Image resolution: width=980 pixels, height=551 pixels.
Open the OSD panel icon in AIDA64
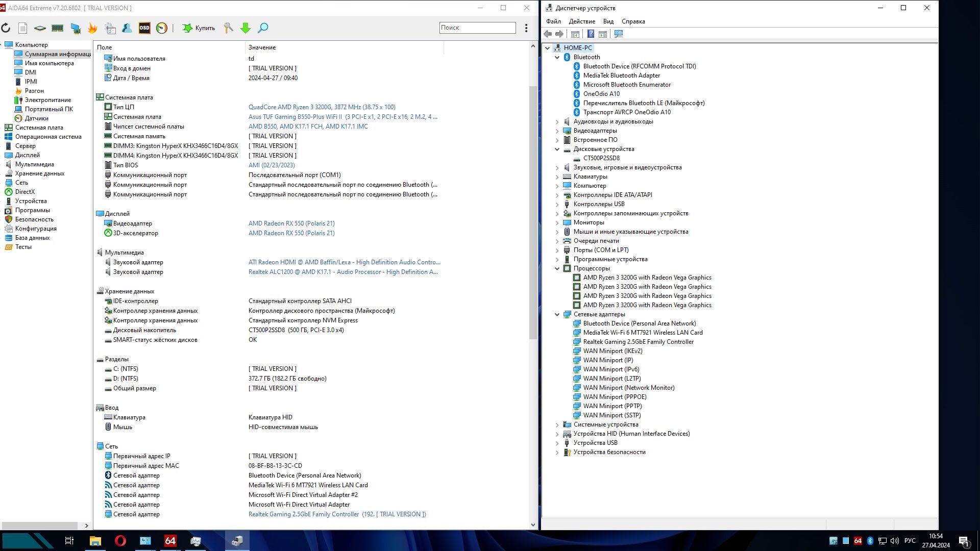click(144, 28)
